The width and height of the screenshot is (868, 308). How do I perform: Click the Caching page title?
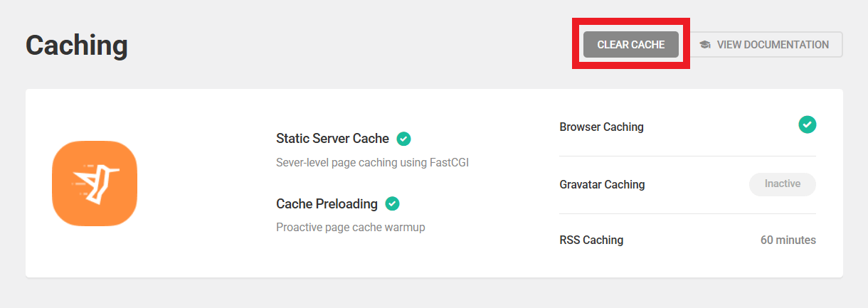coord(77,46)
